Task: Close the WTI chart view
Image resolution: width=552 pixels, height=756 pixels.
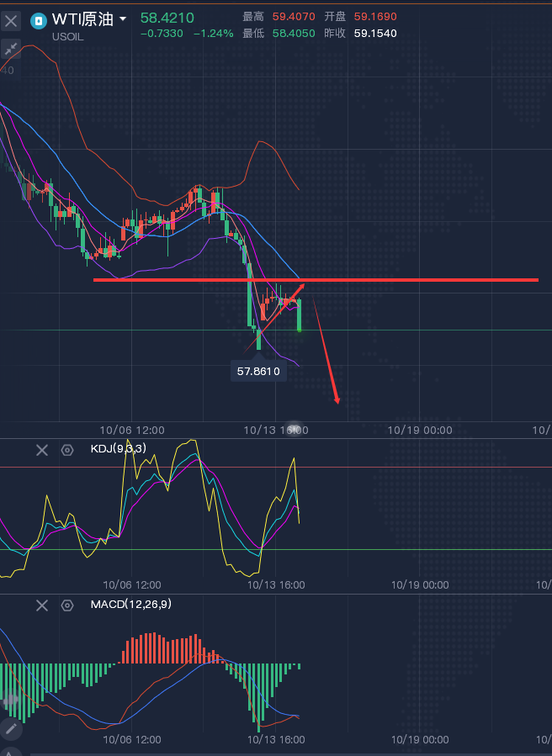Action: coord(11,20)
